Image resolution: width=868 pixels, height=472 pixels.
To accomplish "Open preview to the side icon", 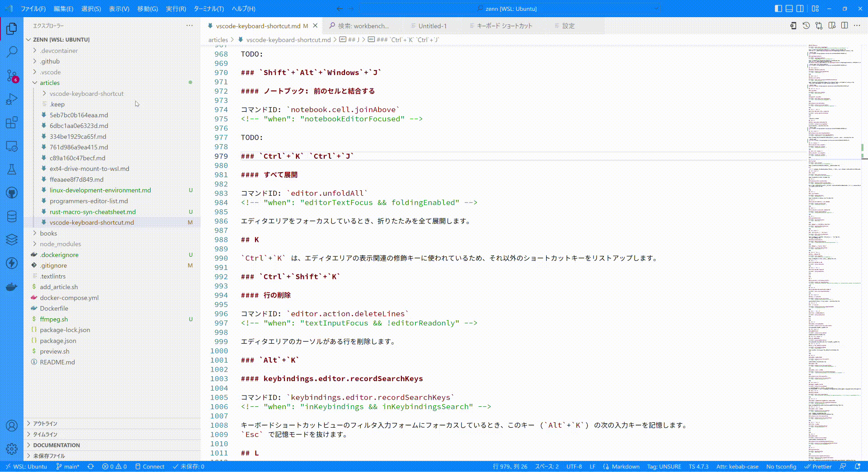I will [x=832, y=26].
